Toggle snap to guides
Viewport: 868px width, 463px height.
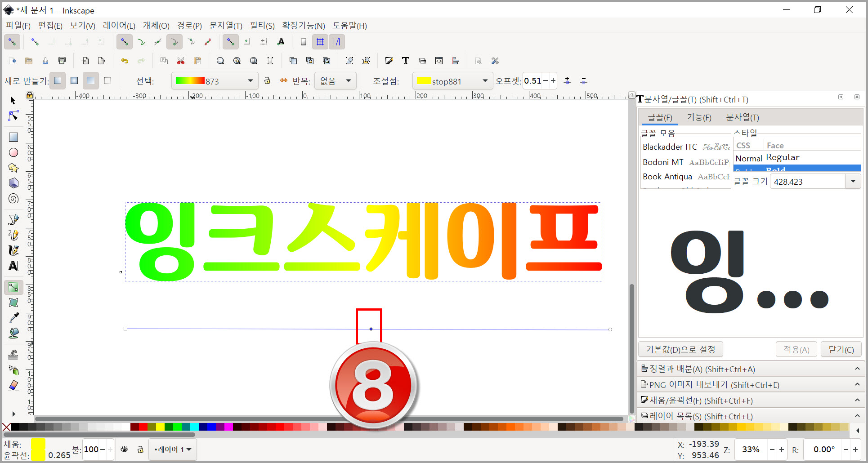click(337, 42)
